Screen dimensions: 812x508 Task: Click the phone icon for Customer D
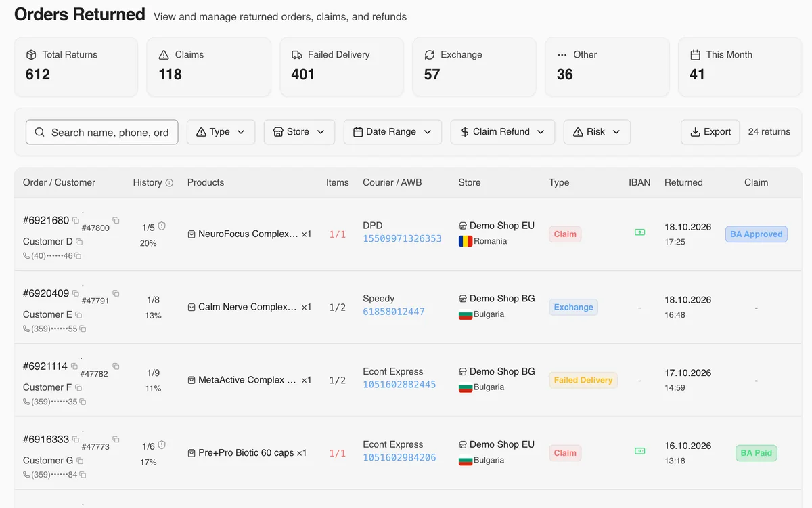[x=26, y=256]
